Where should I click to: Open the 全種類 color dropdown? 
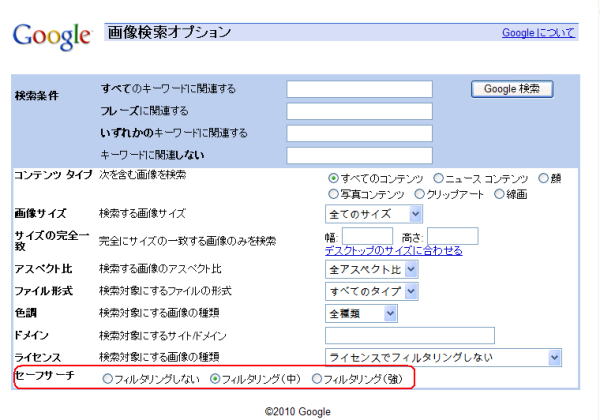coord(361,314)
